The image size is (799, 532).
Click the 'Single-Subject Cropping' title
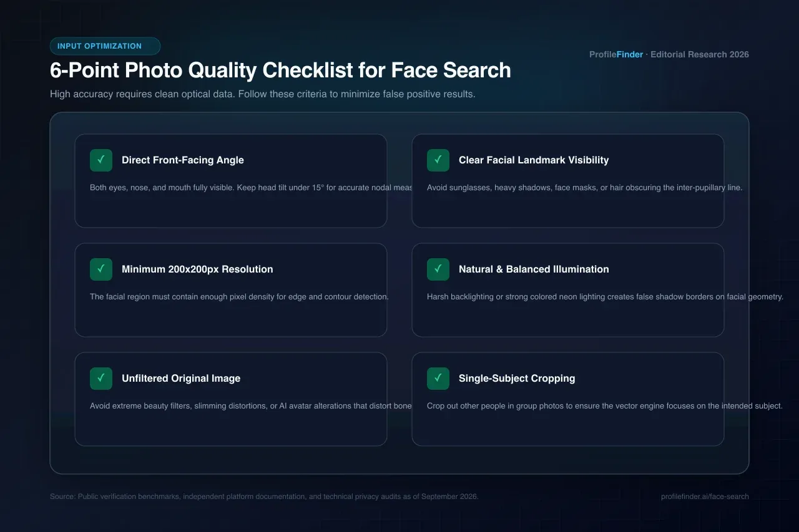517,379
